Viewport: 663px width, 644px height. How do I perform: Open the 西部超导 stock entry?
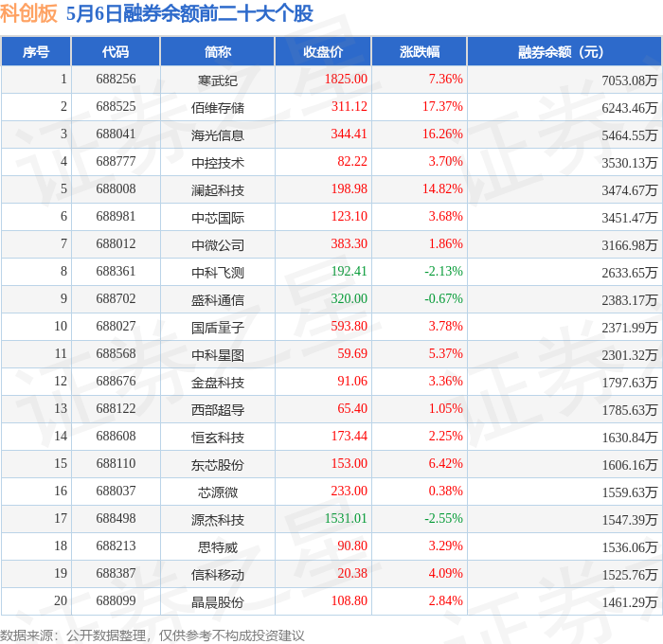(217, 410)
